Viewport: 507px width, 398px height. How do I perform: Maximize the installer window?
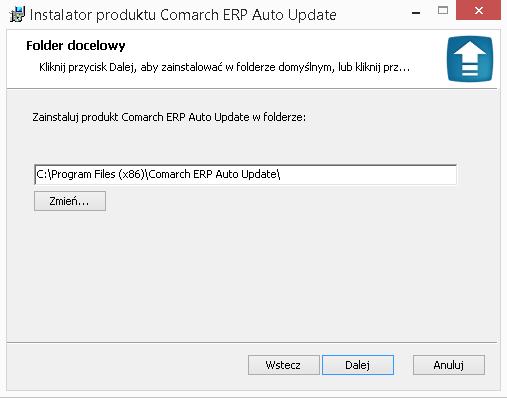pos(443,11)
